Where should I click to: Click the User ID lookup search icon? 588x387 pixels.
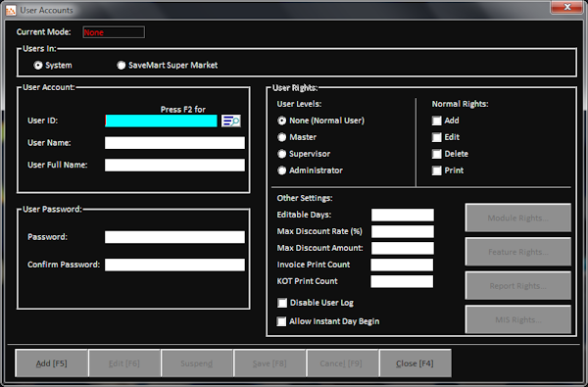(231, 121)
